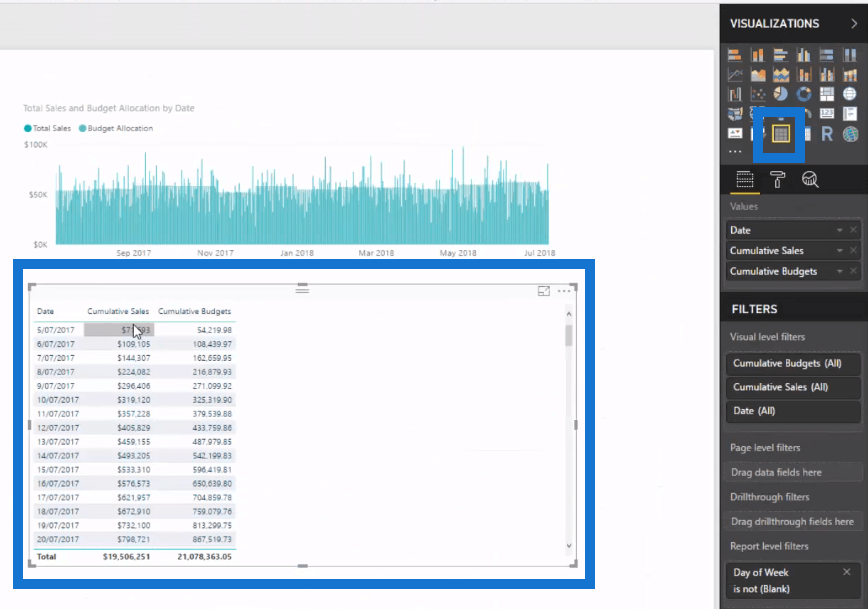Select the Map globe visualization
Screen dimensions: 868x609
click(850, 94)
